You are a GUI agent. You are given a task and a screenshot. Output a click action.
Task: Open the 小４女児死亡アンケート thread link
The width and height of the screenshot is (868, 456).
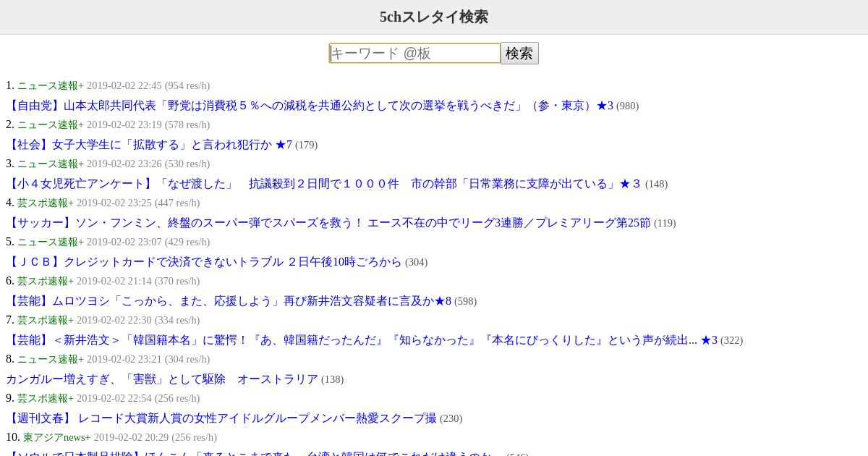coord(324,184)
